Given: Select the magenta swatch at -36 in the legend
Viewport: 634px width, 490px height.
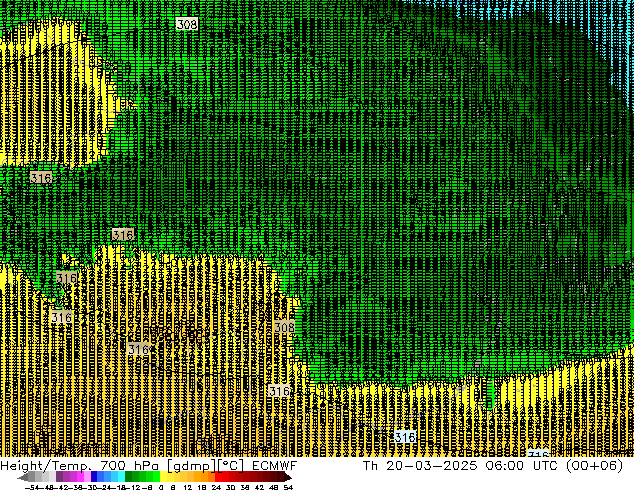Looking at the screenshot, I should [x=80, y=477].
